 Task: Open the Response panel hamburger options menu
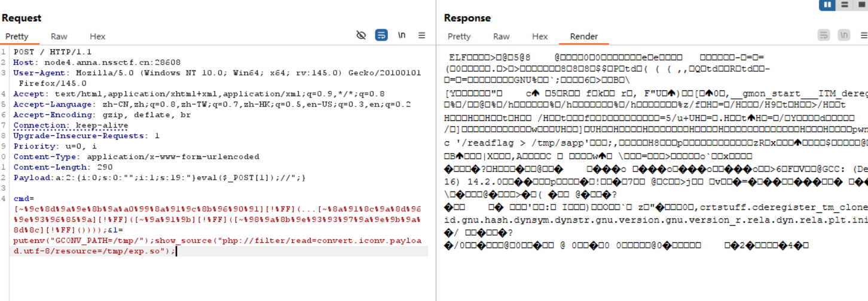pos(863,35)
